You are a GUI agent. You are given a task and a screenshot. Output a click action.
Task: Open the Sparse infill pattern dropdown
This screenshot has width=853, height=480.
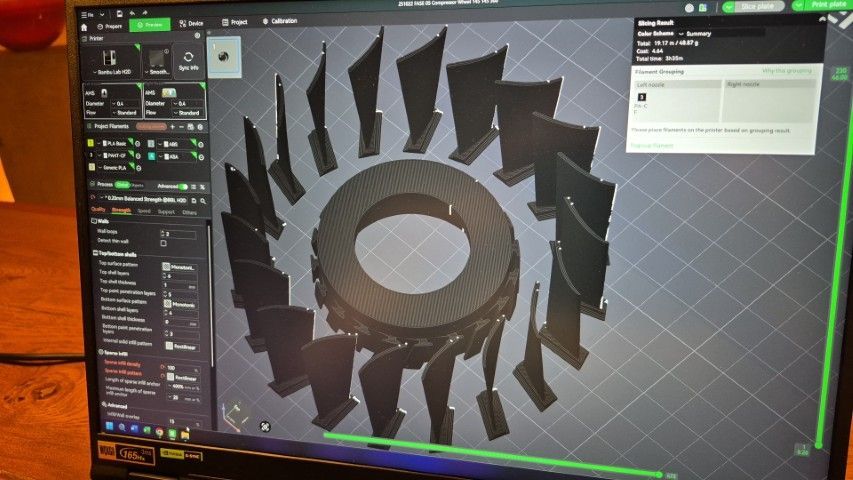tap(181, 378)
